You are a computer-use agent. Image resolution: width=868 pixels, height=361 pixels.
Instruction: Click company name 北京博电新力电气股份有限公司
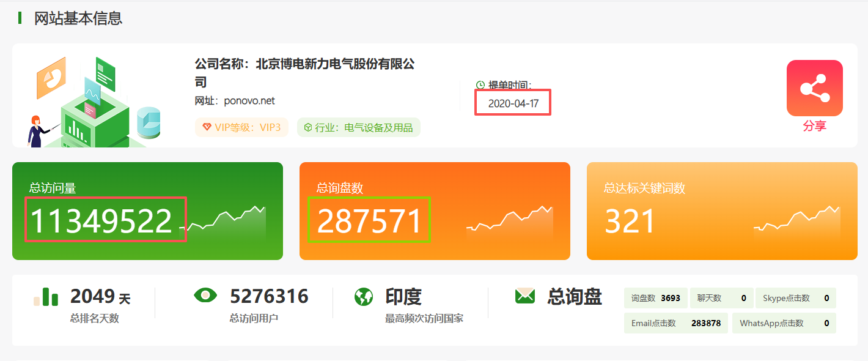305,72
